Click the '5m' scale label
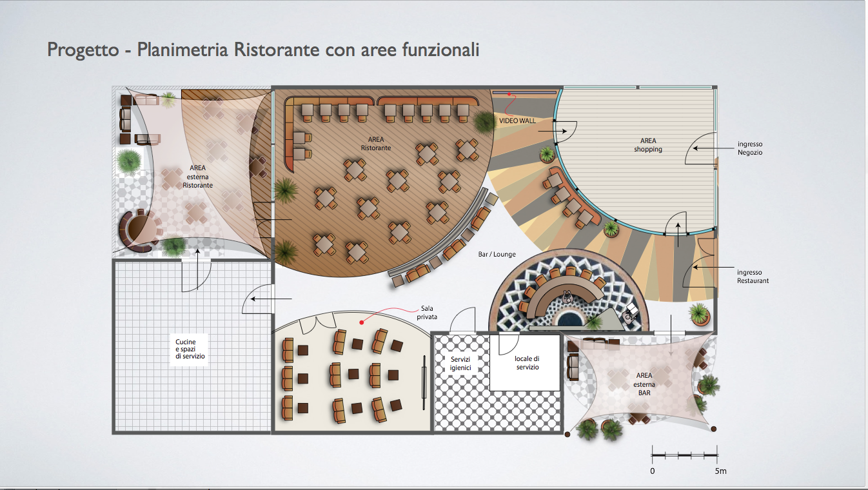Screen dimensions: 868x490 pyautogui.click(x=720, y=471)
